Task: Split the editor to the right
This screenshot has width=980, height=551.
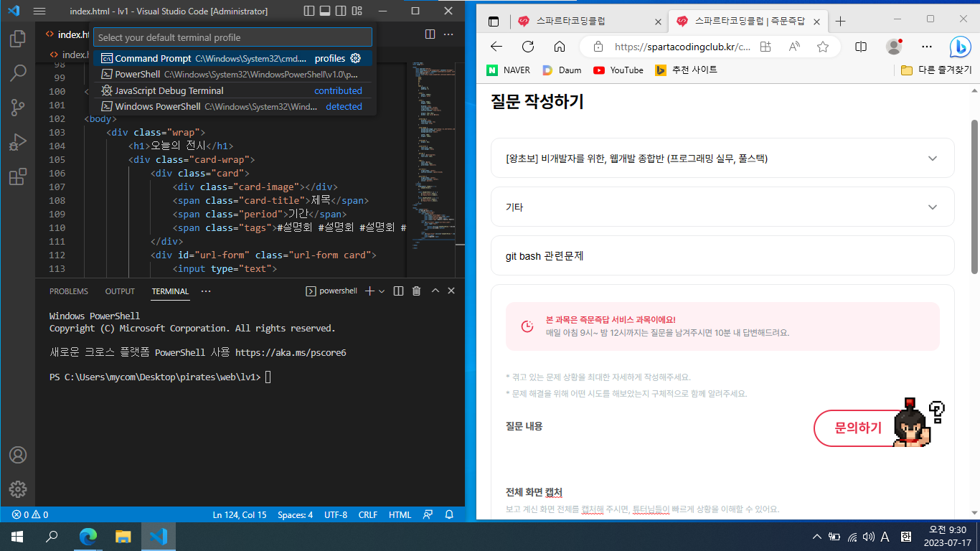Action: [x=430, y=34]
